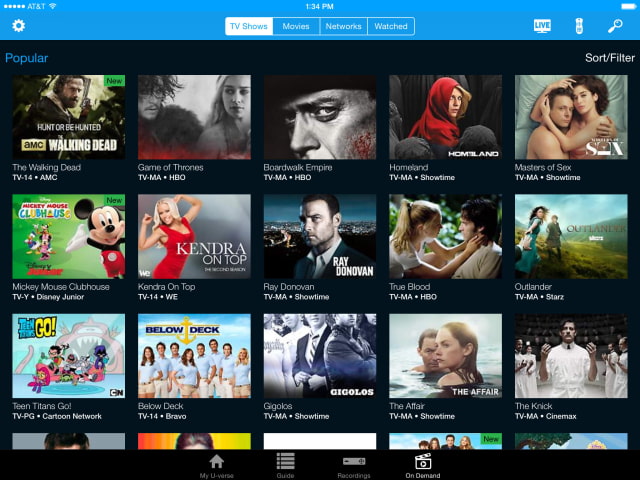Click the "Homeland" title text

tap(409, 167)
